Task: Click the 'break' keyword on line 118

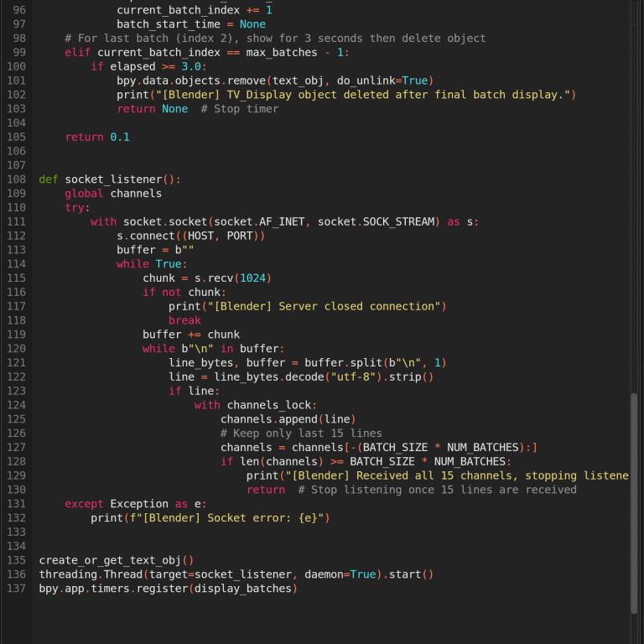Action: point(184,320)
